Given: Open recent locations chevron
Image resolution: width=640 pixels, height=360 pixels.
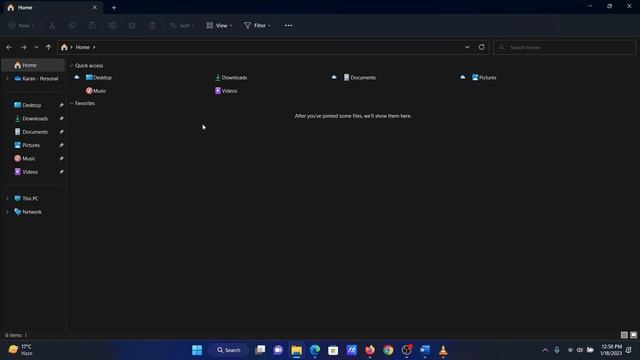Looking at the screenshot, I should [x=36, y=47].
